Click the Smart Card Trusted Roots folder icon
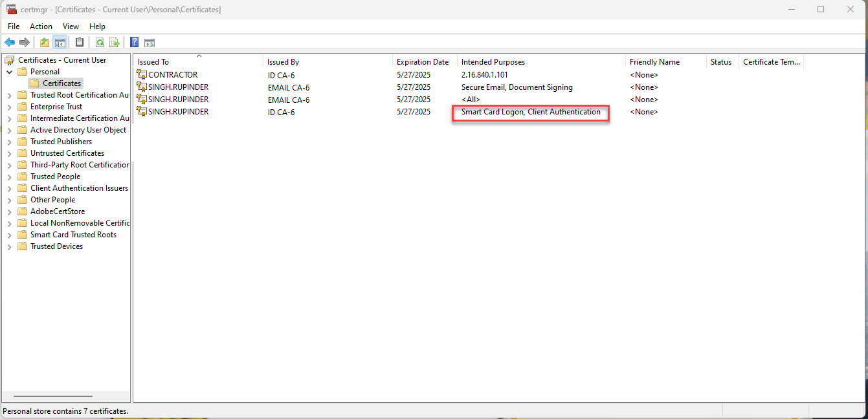The width and height of the screenshot is (868, 419). pyautogui.click(x=23, y=235)
